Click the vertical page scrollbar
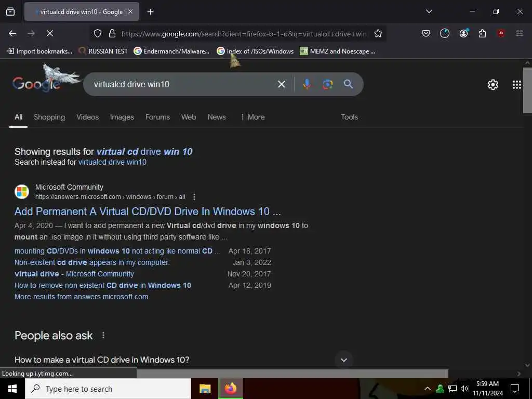The width and height of the screenshot is (532, 399). [527, 90]
